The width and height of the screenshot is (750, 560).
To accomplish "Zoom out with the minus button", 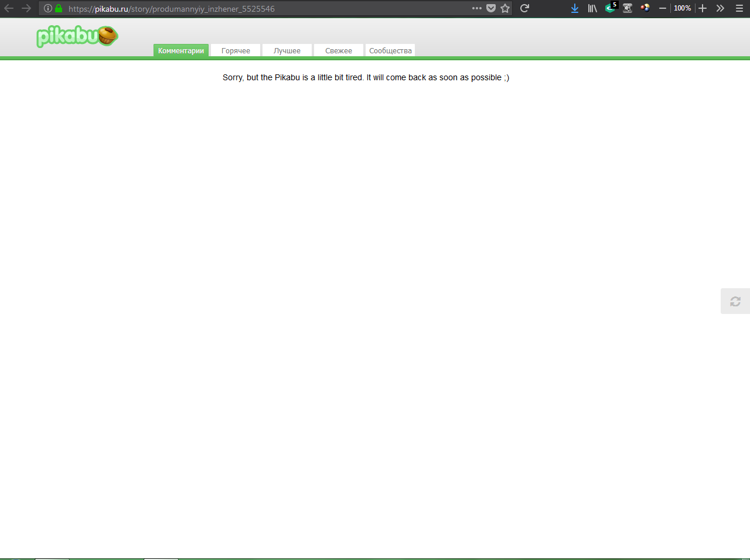I will point(663,8).
